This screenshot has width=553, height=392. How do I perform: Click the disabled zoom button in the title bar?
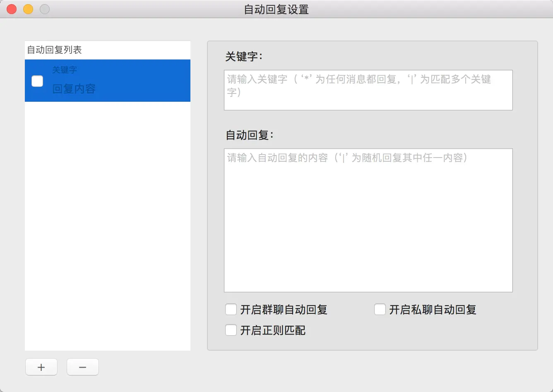pos(45,9)
